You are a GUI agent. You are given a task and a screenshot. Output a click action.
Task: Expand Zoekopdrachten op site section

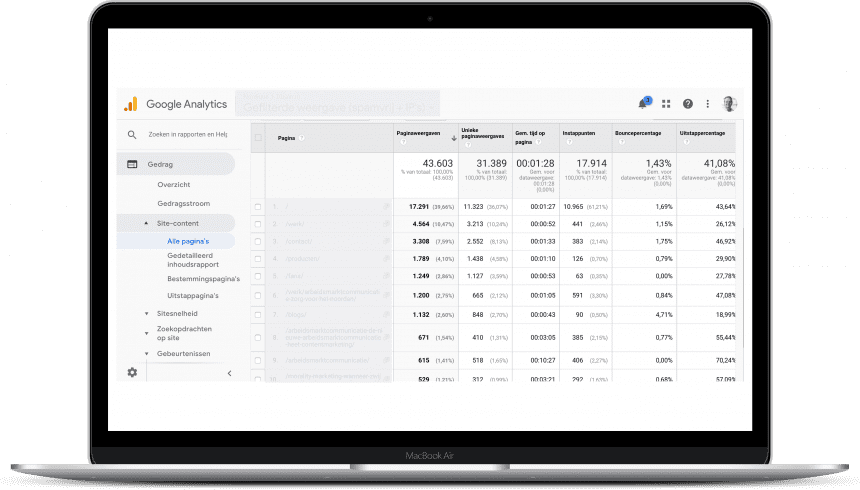point(146,333)
